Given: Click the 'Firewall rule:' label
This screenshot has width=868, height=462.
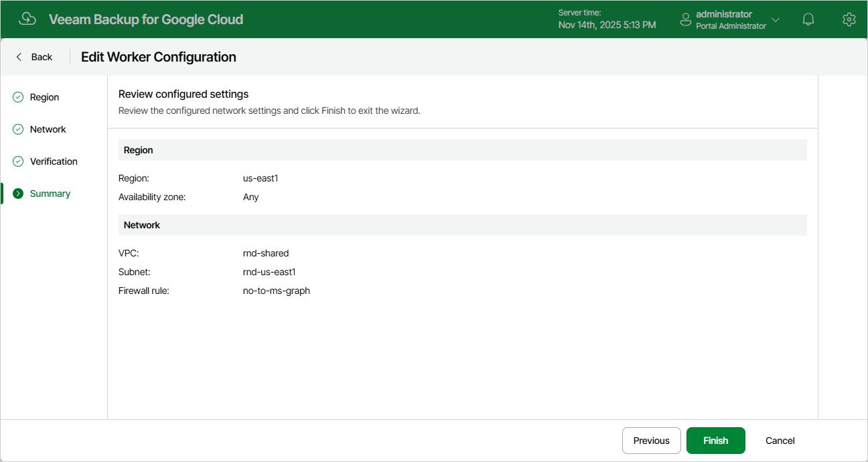Looking at the screenshot, I should coord(144,291).
